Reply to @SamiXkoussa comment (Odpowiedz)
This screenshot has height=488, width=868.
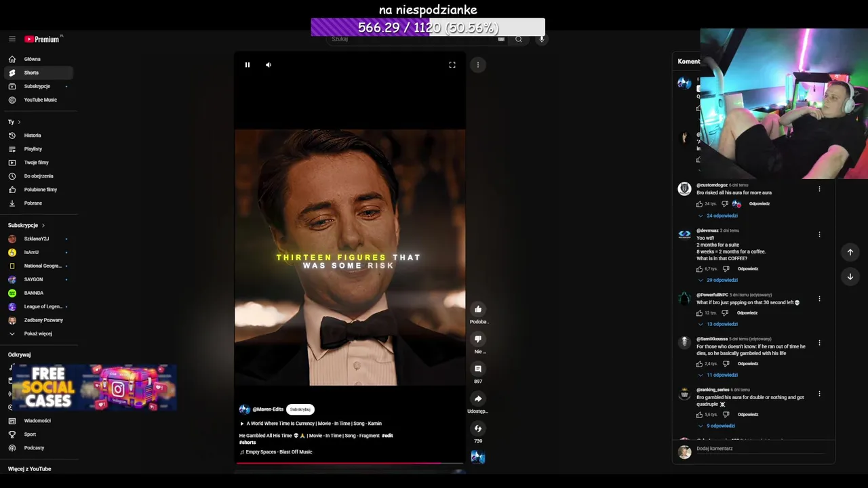point(748,364)
